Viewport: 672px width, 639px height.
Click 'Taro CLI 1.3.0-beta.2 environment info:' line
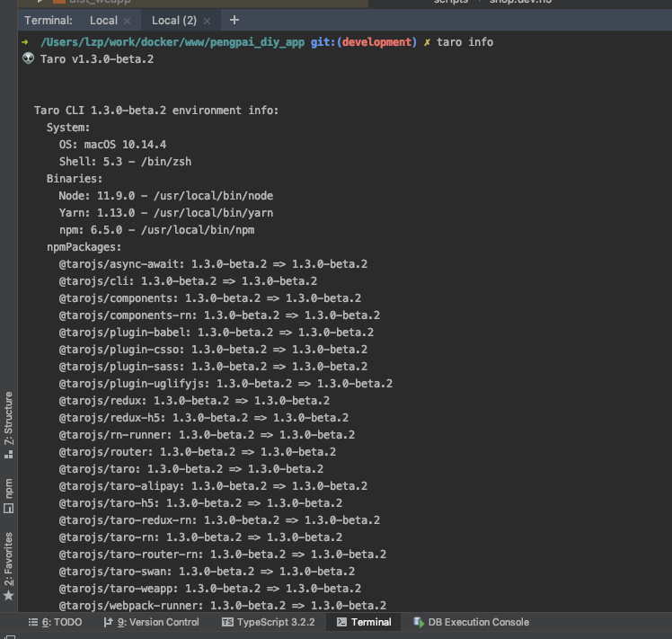click(x=156, y=111)
